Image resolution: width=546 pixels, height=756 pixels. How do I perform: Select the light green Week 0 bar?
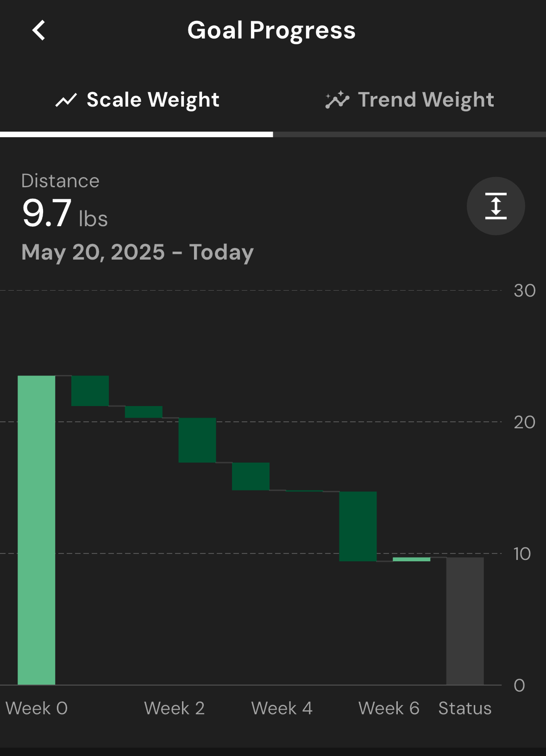pos(37,530)
